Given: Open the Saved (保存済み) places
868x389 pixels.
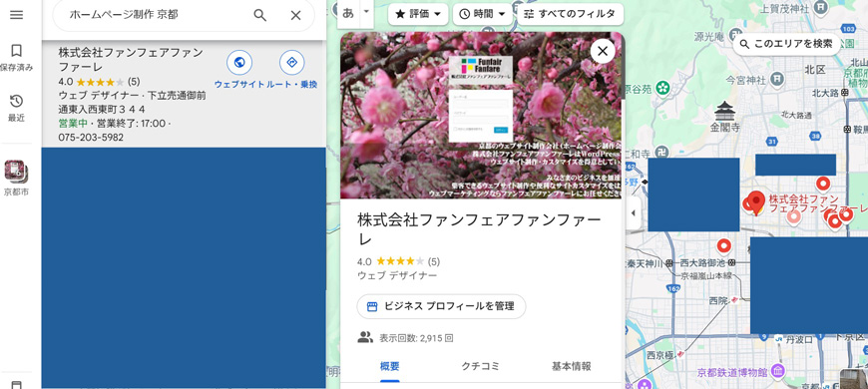Looking at the screenshot, I should pyautogui.click(x=17, y=58).
